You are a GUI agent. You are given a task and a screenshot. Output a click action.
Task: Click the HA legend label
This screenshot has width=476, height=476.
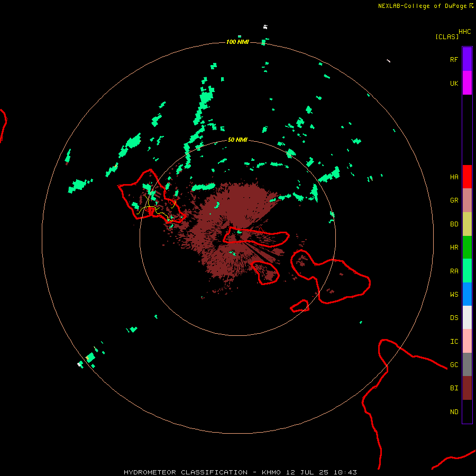point(454,177)
